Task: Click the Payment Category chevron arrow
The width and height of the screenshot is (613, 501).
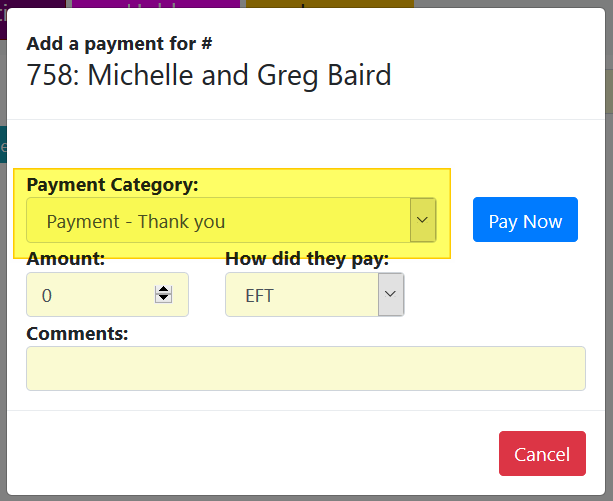Action: pyautogui.click(x=422, y=220)
